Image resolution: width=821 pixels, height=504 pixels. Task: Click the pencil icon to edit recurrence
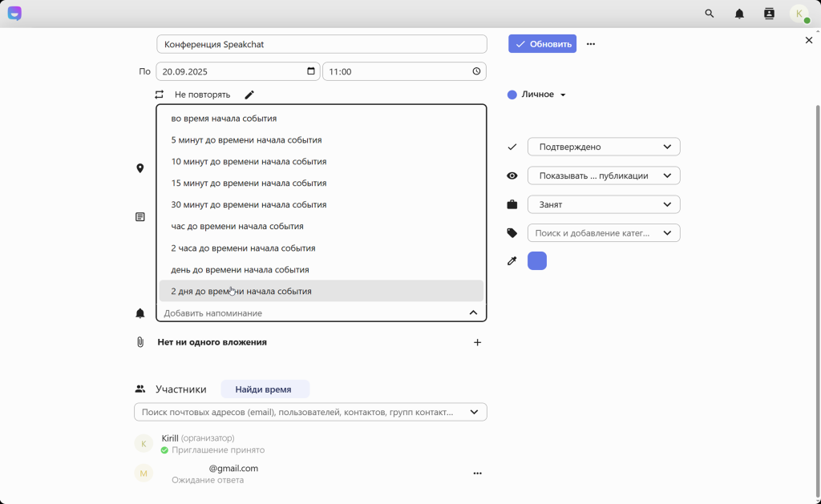[x=249, y=95]
